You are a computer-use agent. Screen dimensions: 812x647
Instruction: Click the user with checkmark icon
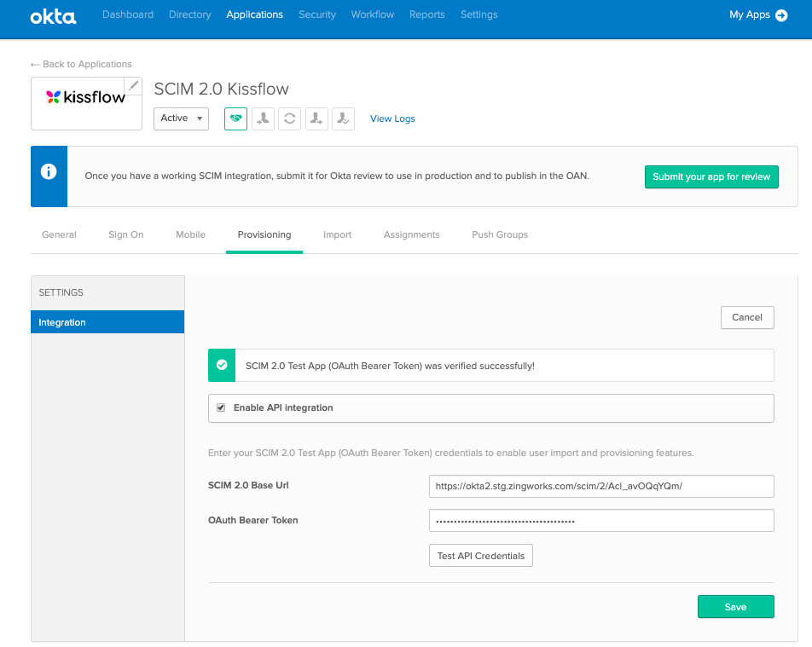343,118
